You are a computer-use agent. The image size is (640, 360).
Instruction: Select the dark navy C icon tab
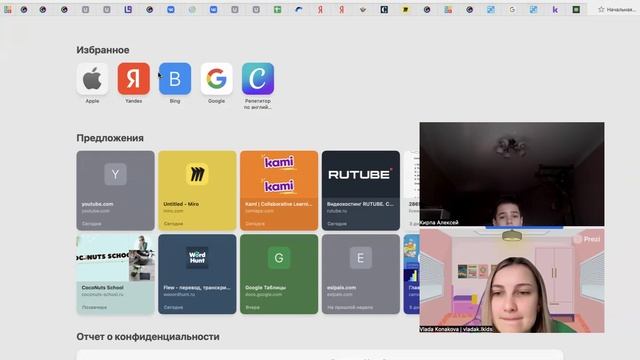point(384,9)
